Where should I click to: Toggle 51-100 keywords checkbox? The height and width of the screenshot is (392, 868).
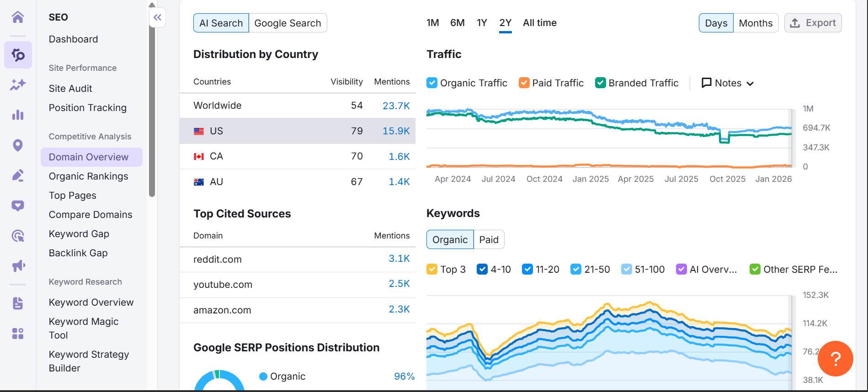point(627,269)
